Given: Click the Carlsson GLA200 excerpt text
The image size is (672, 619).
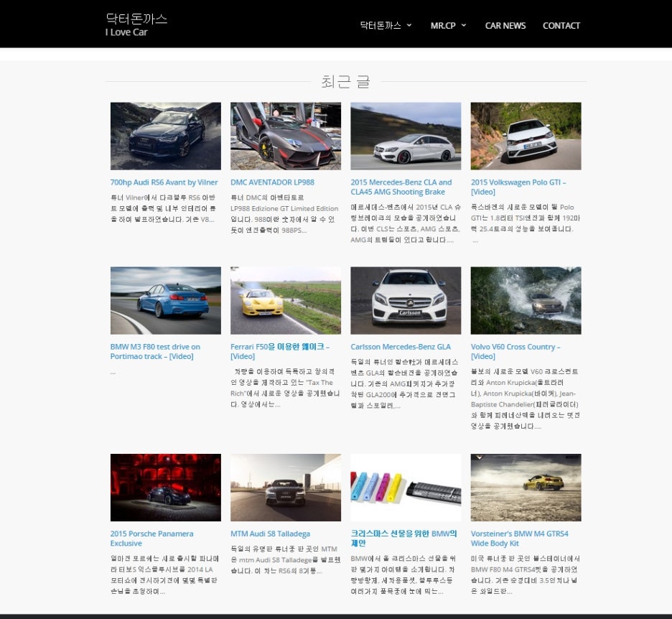Looking at the screenshot, I should click(x=404, y=383).
